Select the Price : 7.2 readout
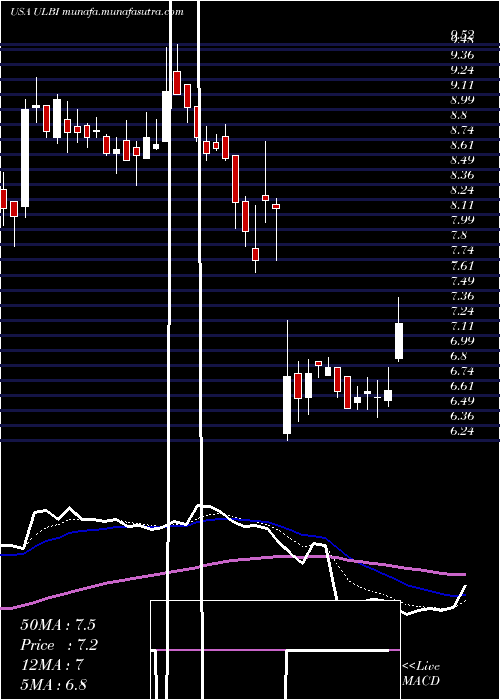The height and width of the screenshot is (700, 500). pyautogui.click(x=59, y=645)
